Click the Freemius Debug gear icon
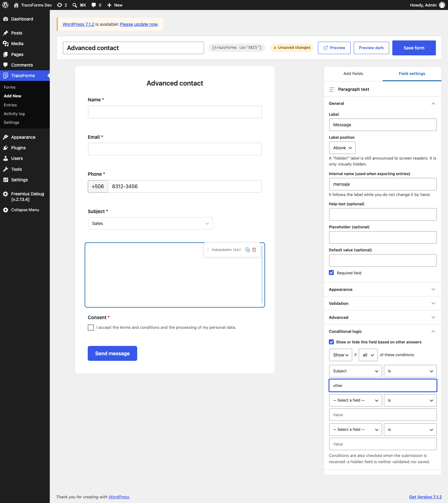 point(6,194)
